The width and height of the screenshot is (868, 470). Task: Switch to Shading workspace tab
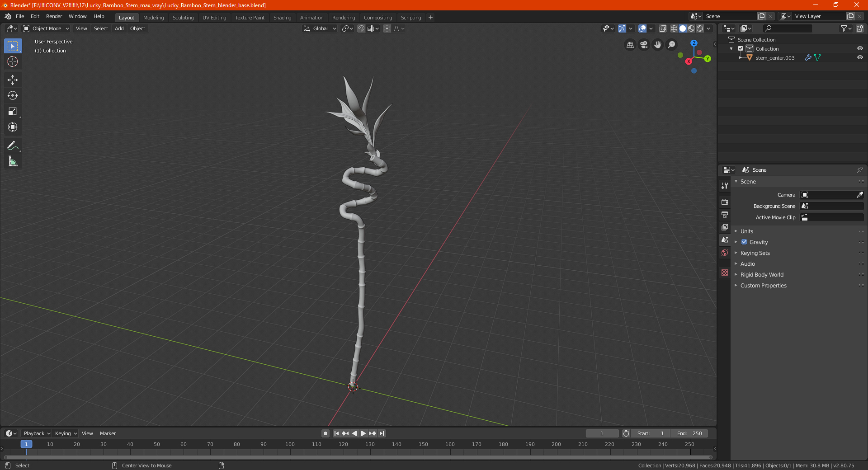282,18
